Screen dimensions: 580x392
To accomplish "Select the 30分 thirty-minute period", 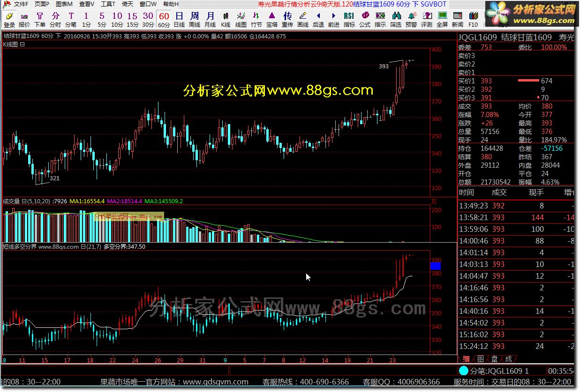I will [148, 20].
